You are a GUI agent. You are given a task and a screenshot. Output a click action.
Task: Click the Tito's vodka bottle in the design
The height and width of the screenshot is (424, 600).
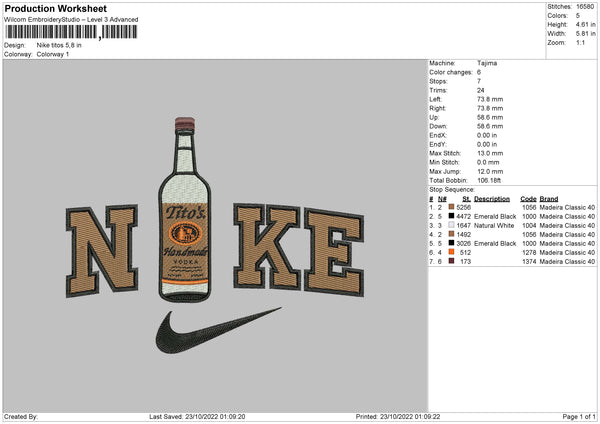click(185, 210)
